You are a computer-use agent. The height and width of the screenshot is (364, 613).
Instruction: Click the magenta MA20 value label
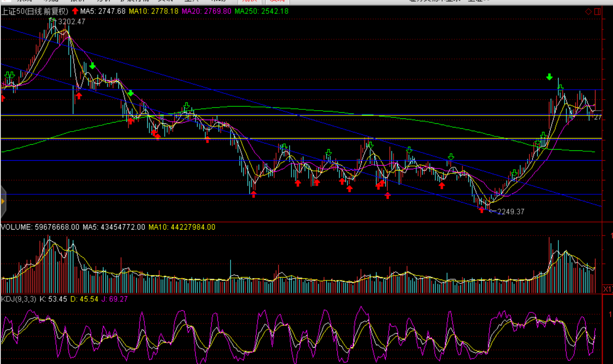tap(206, 11)
